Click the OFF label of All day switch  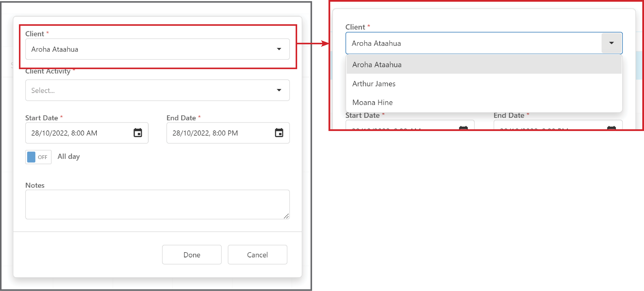tap(42, 157)
